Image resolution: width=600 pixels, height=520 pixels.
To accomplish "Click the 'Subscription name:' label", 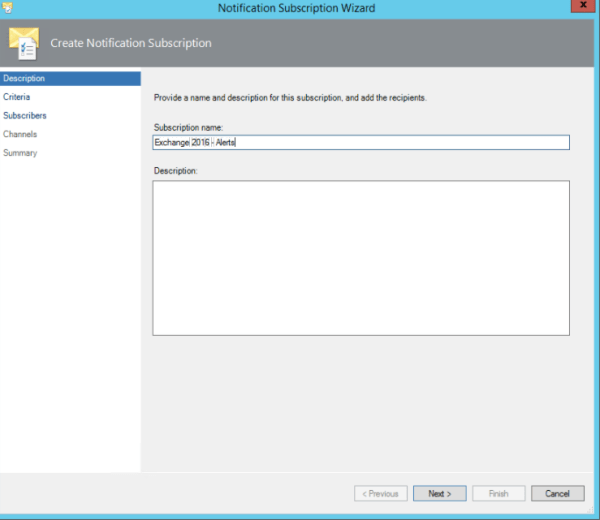I will tap(188, 127).
